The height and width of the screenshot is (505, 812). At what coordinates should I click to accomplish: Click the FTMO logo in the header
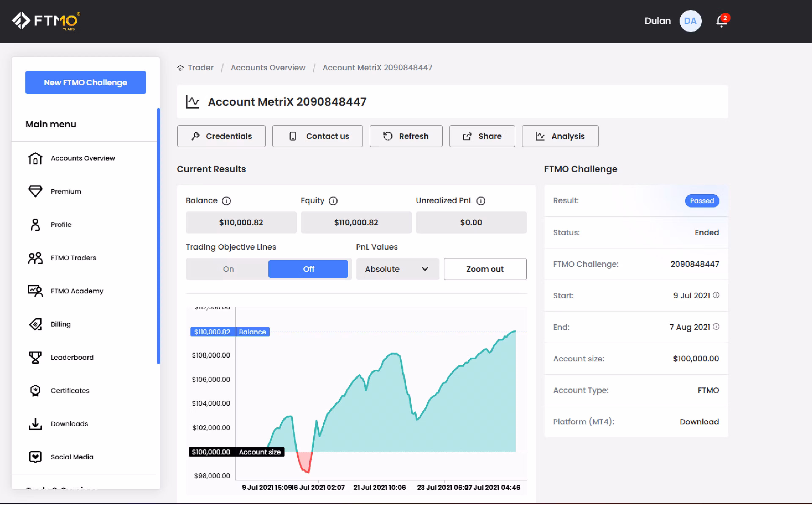[46, 21]
